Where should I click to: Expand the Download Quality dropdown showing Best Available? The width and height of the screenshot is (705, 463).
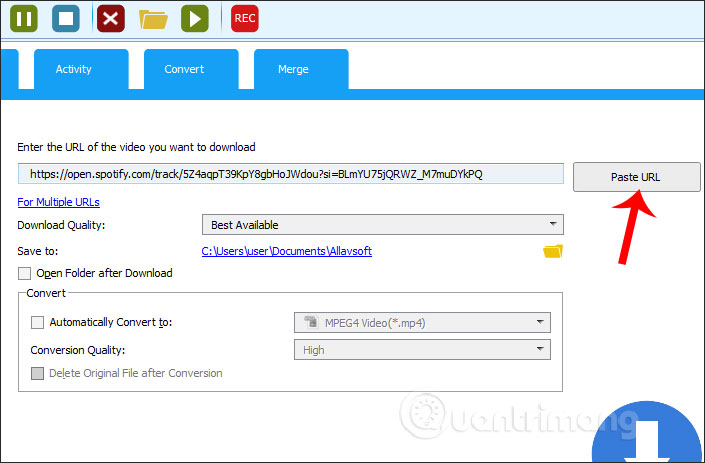pyautogui.click(x=383, y=225)
